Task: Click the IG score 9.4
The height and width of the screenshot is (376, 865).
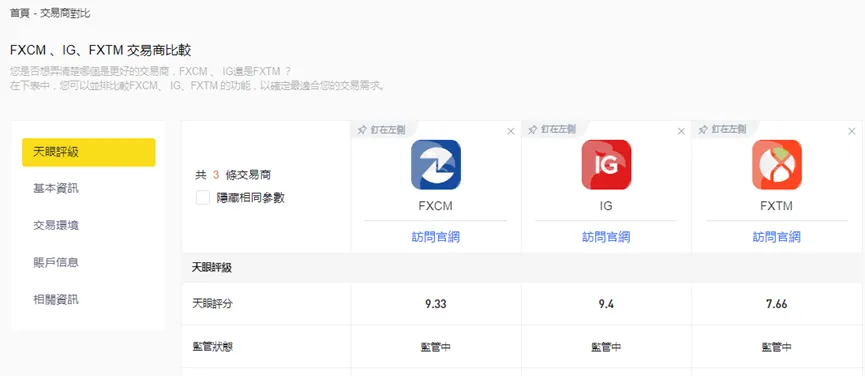Action: (x=606, y=304)
